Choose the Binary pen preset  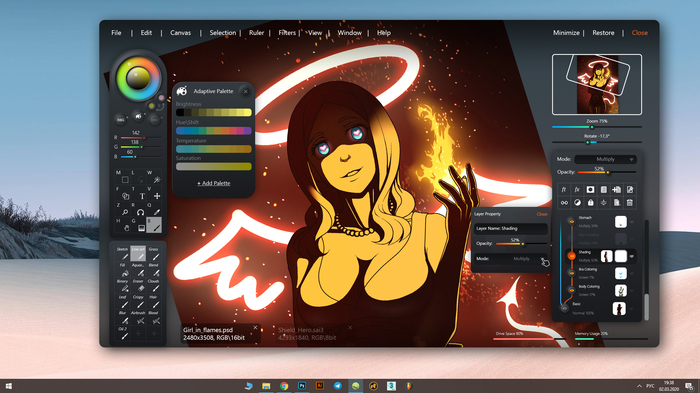(x=123, y=286)
